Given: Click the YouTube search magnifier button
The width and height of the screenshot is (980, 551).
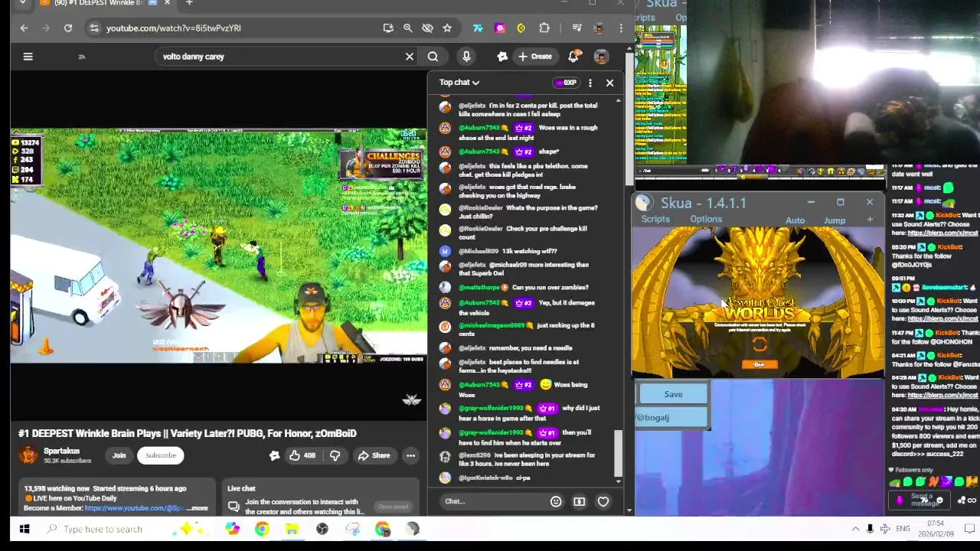Looking at the screenshot, I should 433,56.
